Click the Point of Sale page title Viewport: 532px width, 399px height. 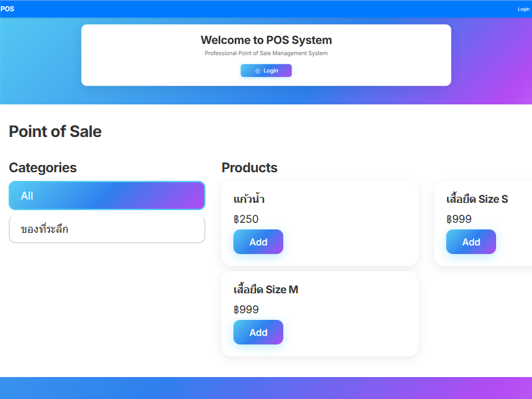55,132
